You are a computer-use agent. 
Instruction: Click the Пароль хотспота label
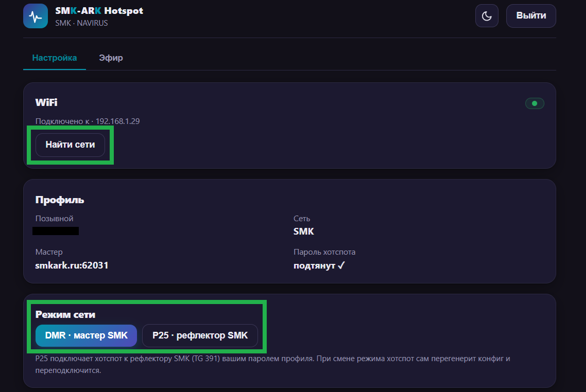(x=324, y=252)
